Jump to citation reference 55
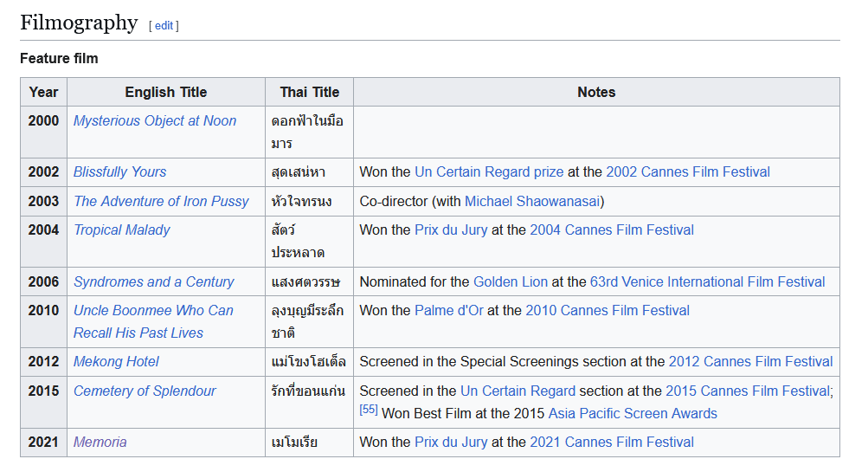The height and width of the screenshot is (459, 868). tap(369, 410)
